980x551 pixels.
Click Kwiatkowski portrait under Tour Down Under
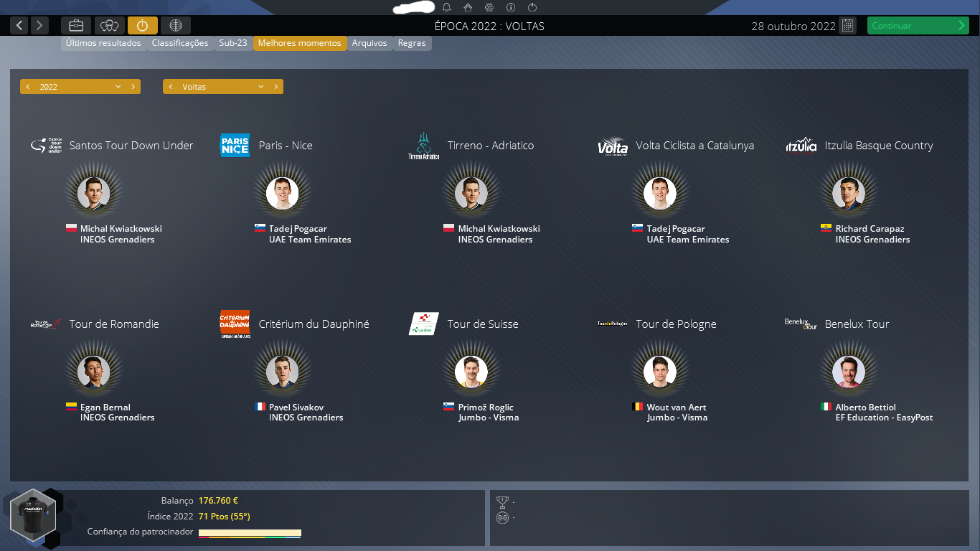pos(93,194)
